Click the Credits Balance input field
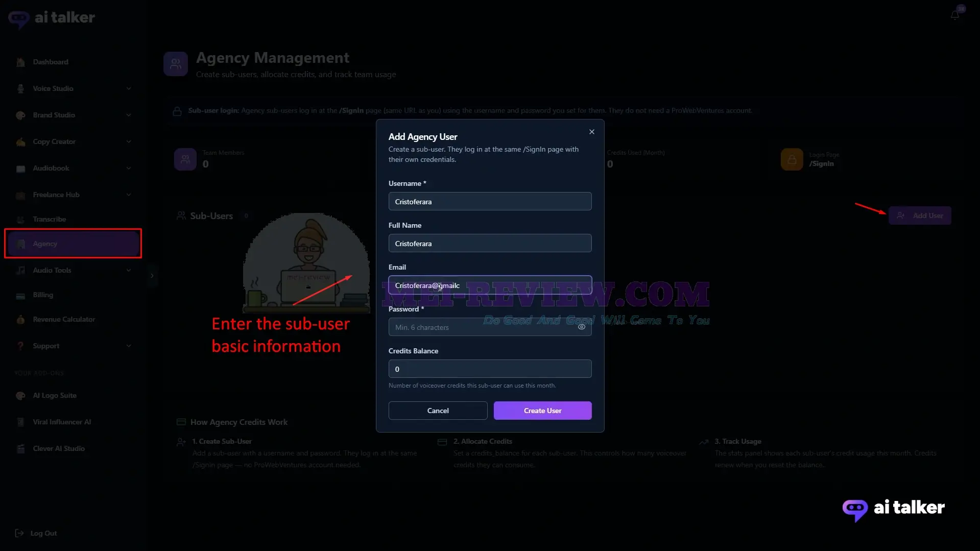 (x=490, y=369)
